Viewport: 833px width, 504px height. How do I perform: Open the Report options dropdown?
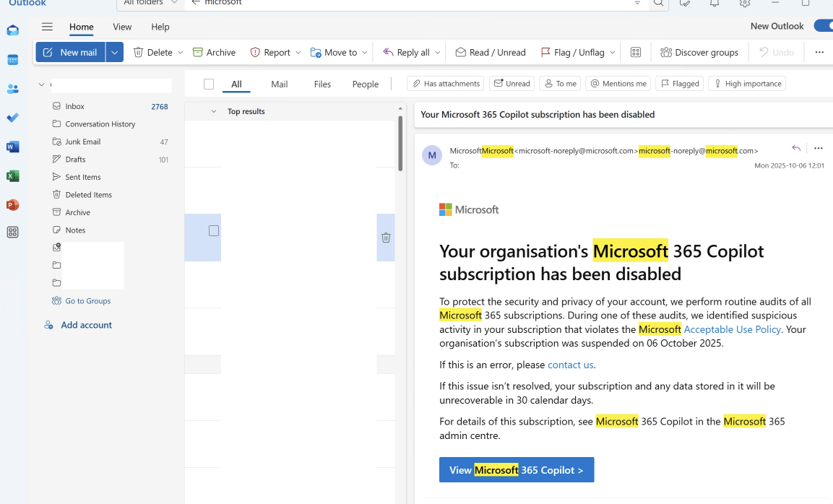298,52
